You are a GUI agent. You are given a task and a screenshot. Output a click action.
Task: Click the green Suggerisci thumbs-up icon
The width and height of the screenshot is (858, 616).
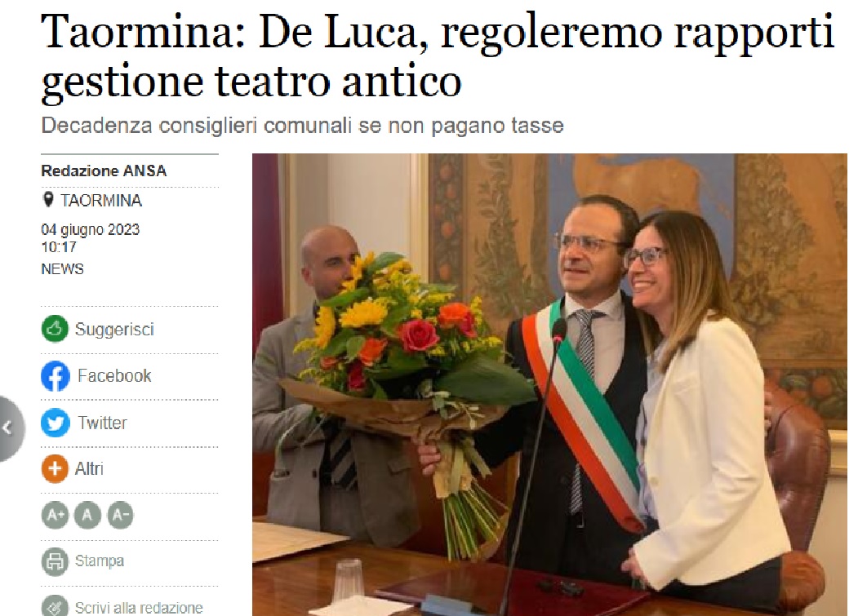(55, 329)
